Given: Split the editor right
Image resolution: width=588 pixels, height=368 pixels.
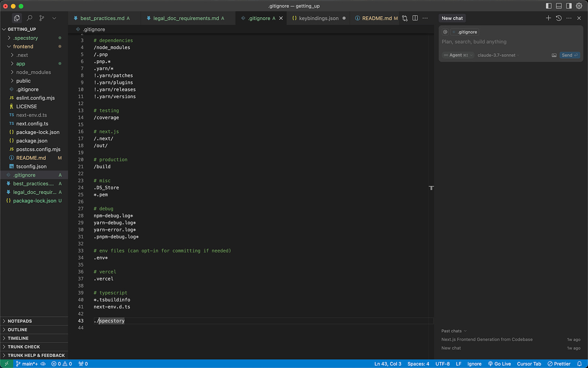Looking at the screenshot, I should click(x=415, y=18).
